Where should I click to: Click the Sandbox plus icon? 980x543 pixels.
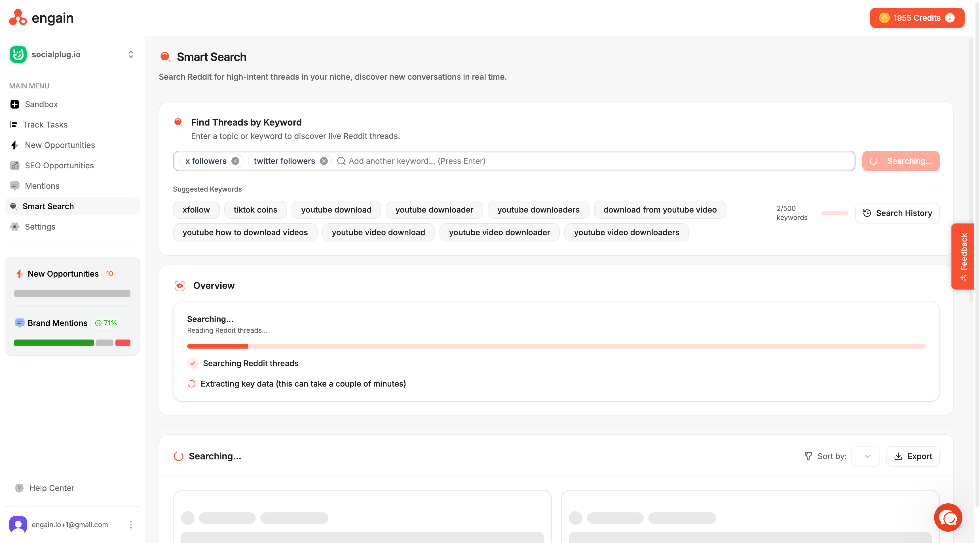[x=15, y=104]
